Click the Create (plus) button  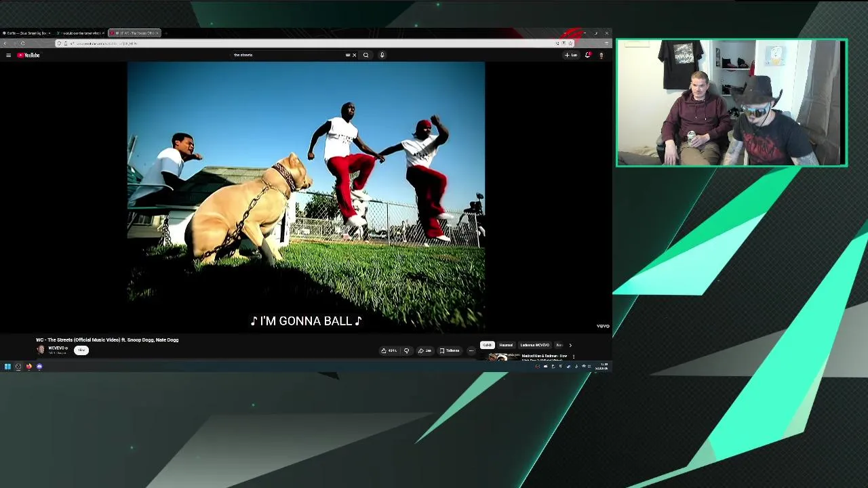[571, 55]
